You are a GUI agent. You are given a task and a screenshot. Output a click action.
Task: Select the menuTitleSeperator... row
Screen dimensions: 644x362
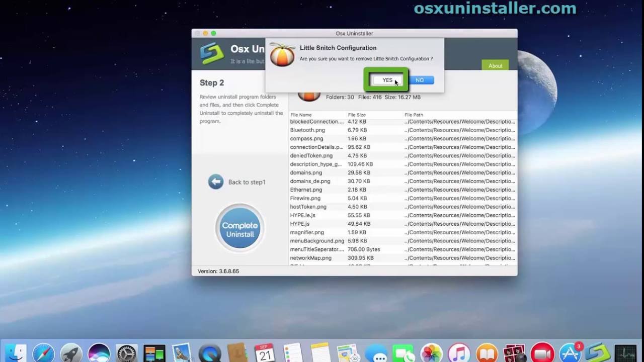click(x=403, y=250)
